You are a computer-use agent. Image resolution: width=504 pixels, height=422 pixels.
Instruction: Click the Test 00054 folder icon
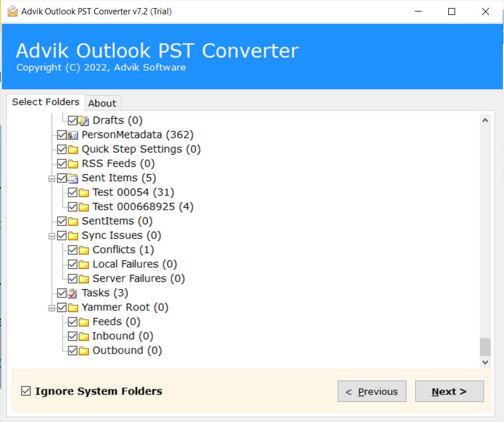(x=84, y=193)
